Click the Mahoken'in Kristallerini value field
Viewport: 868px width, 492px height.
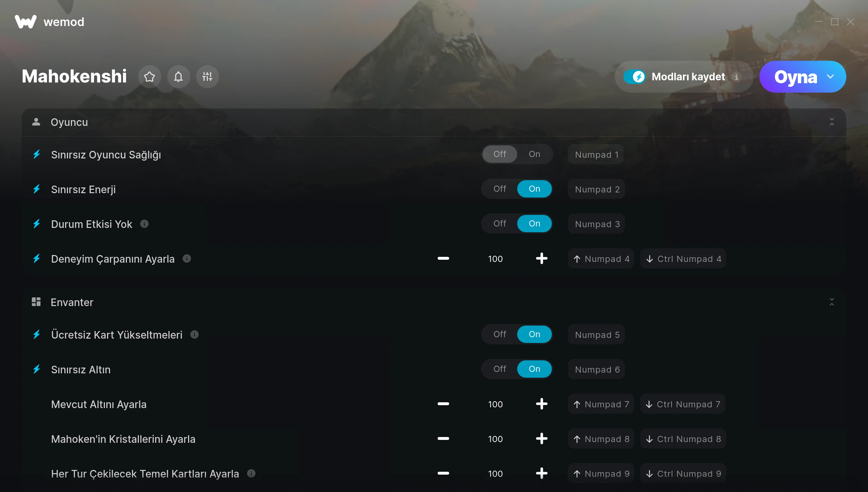[495, 439]
